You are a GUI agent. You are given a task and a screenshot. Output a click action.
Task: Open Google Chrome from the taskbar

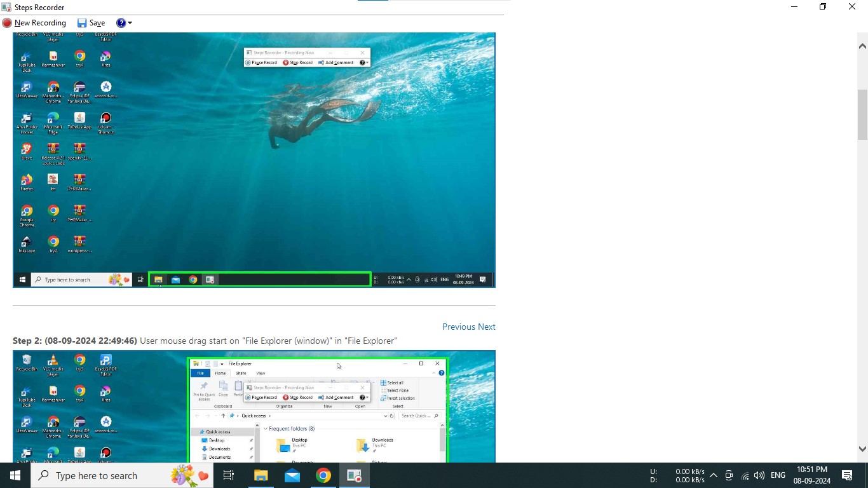(x=323, y=475)
